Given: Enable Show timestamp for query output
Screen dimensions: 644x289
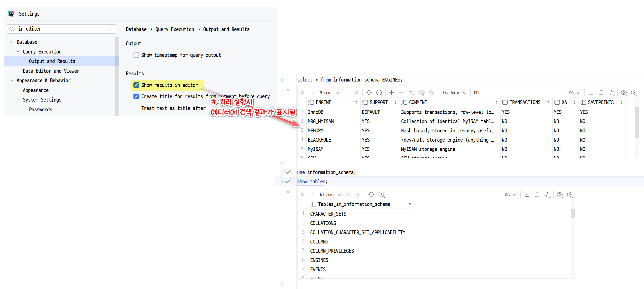Looking at the screenshot, I should click(x=136, y=55).
